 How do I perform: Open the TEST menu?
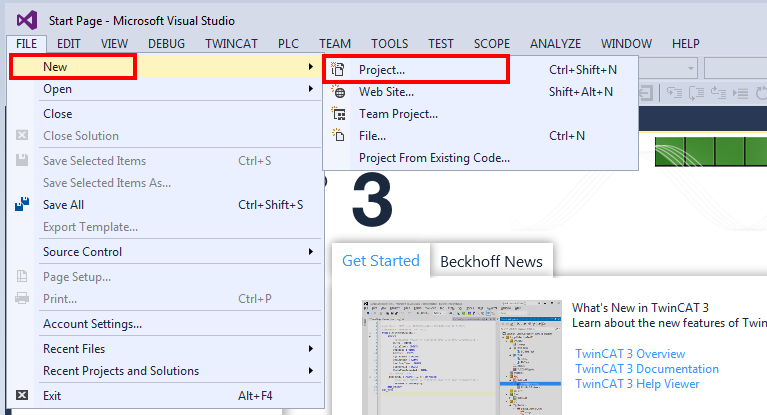coord(441,44)
